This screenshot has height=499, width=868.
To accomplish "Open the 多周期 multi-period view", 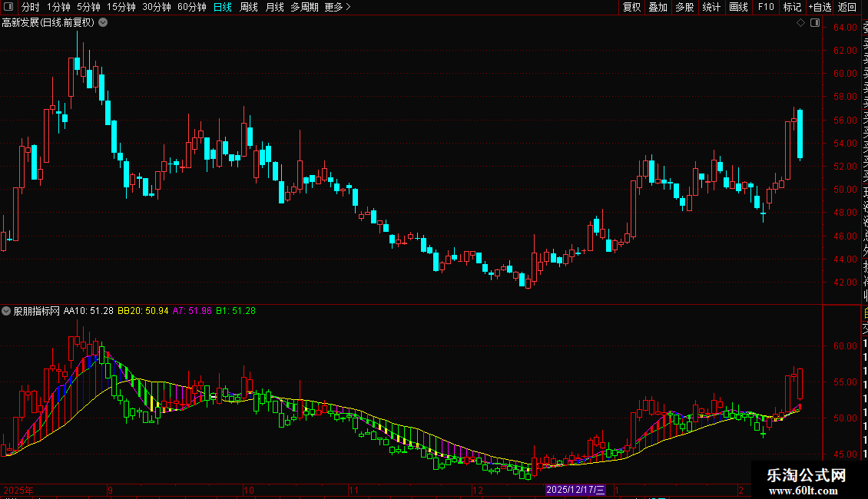I will 304,7.
